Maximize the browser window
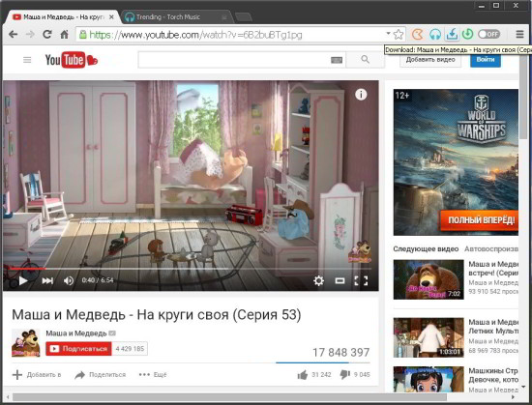Viewport: 532px width, 405px height. (496, 6)
